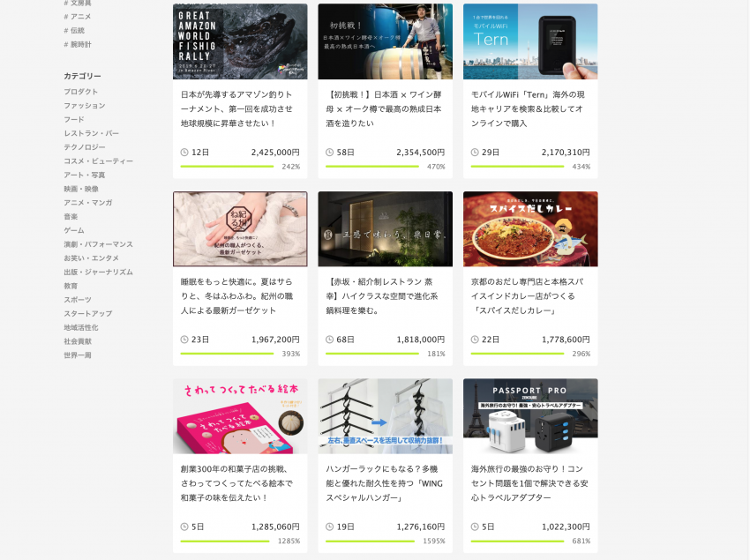This screenshot has height=560, width=750.
Task: Select the フード category in sidebar
Action: pos(74,119)
